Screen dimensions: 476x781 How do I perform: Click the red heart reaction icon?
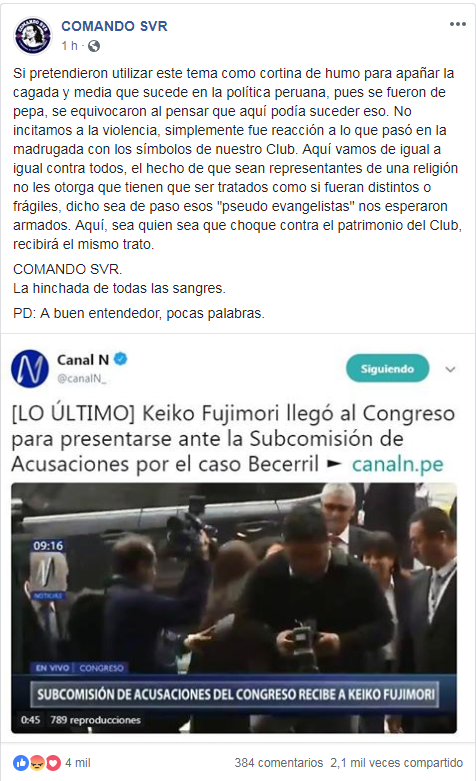click(x=53, y=763)
